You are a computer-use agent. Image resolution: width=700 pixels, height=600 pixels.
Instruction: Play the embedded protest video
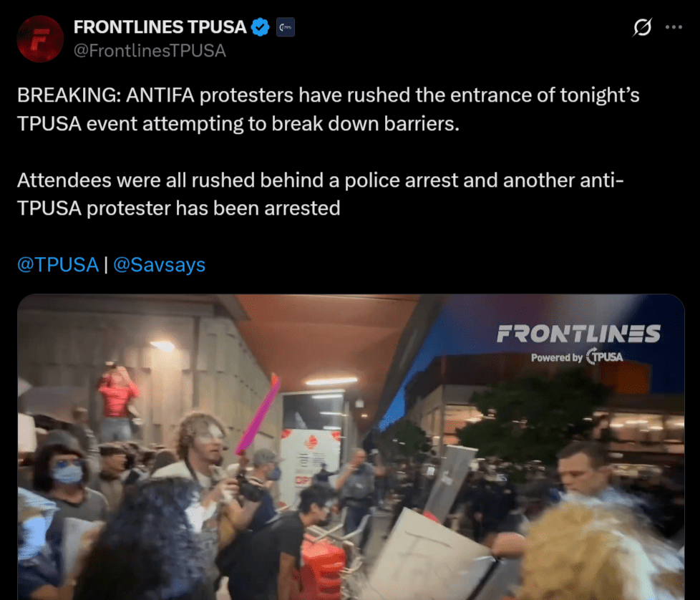[351, 447]
